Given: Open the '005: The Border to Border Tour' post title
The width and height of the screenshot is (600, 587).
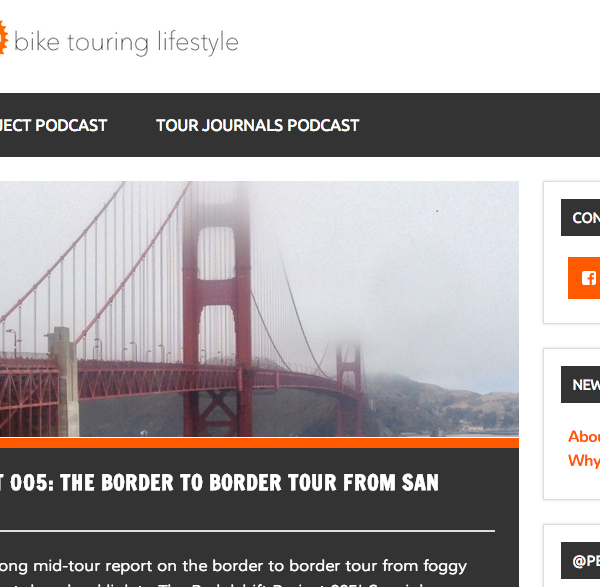Looking at the screenshot, I should [219, 483].
